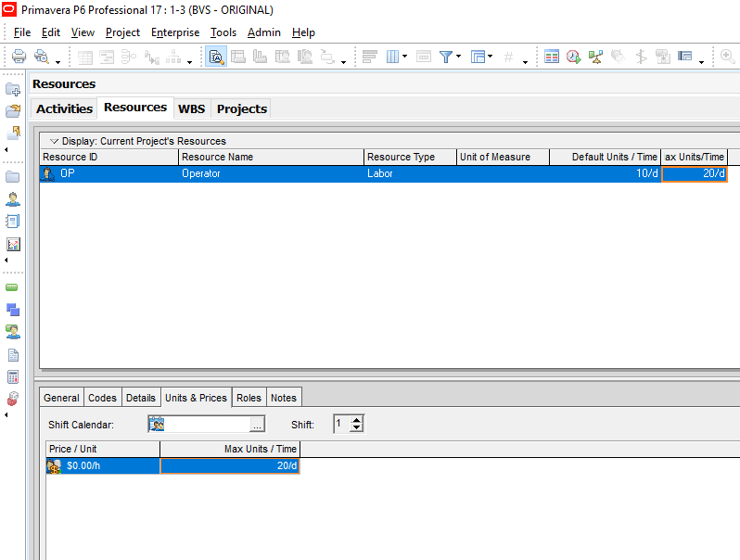Click the Schedule icon with clock

tap(573, 57)
